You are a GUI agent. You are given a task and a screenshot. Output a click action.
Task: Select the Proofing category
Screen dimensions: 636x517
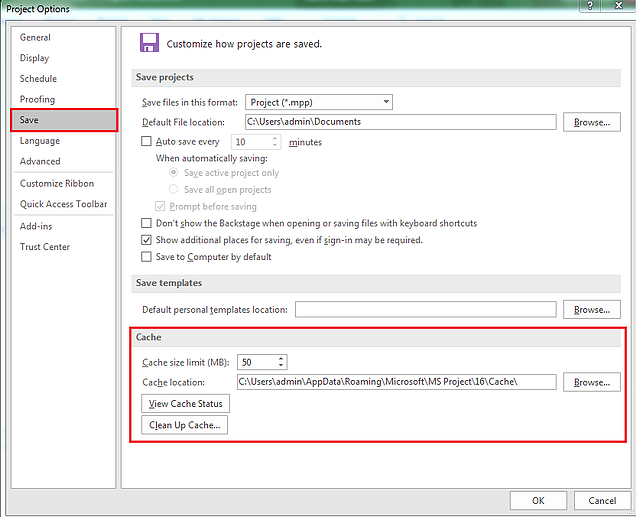[37, 99]
